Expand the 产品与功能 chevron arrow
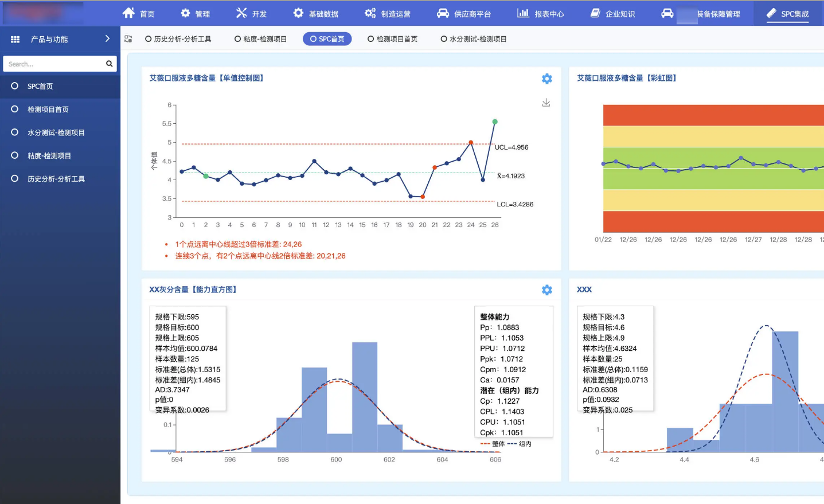The image size is (824, 504). point(107,39)
